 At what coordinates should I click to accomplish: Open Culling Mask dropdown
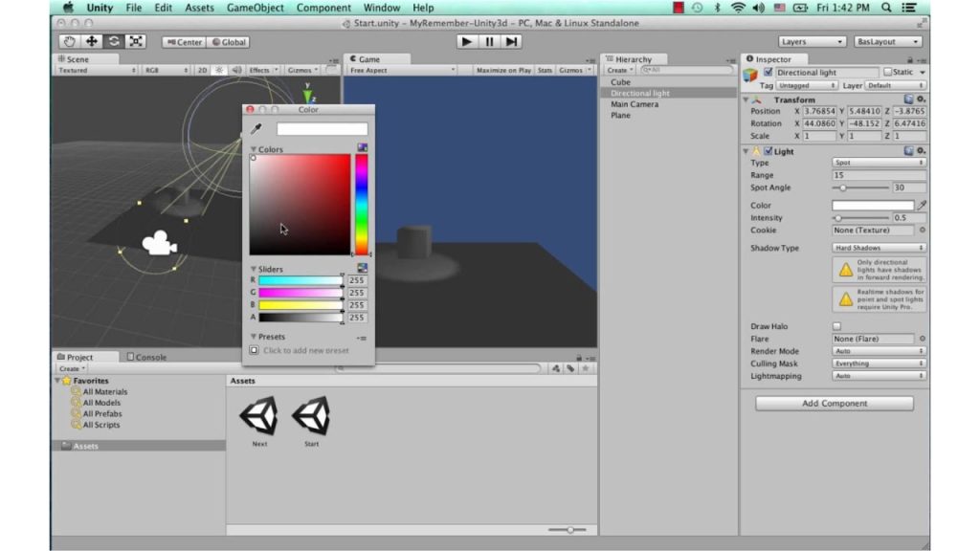coord(879,364)
